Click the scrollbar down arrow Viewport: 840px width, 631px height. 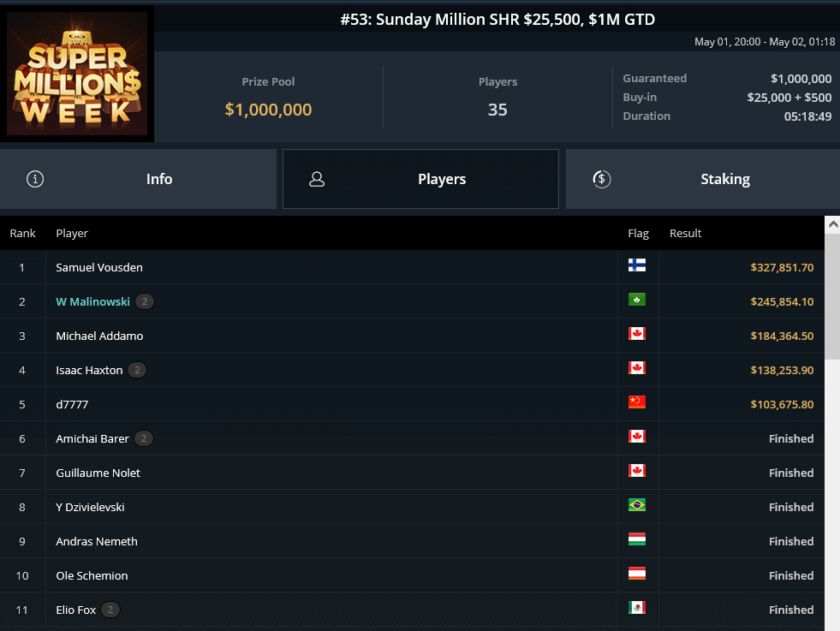click(832, 624)
